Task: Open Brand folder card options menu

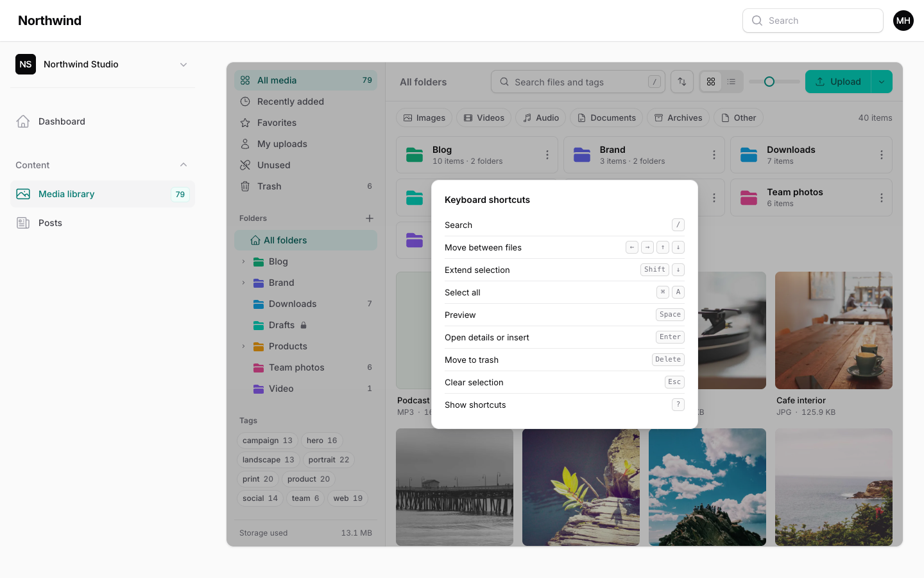Action: click(714, 155)
